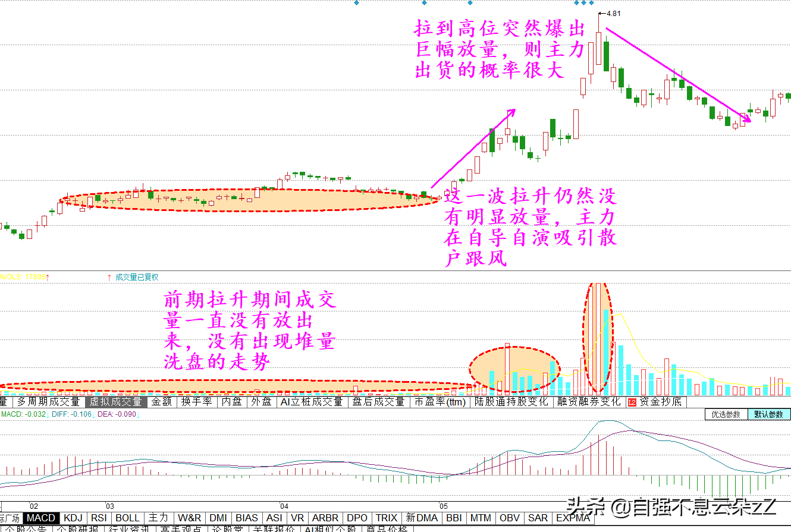Switch to the VR indicator
The width and height of the screenshot is (791, 532).
tap(298, 518)
